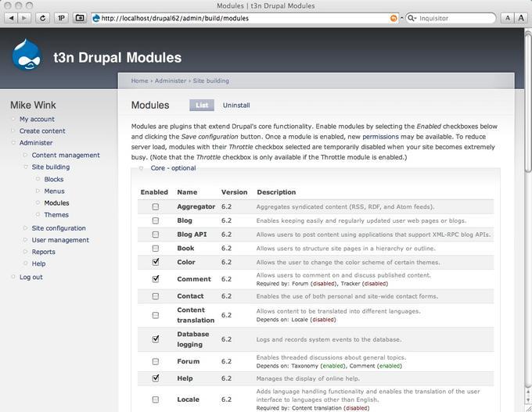Click the t3n Drupal Modules site title

pos(117,57)
